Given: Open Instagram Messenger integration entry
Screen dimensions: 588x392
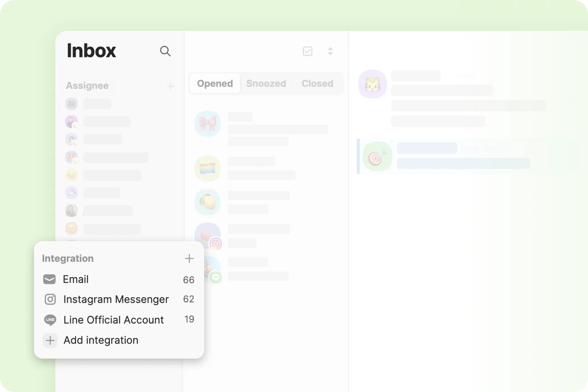Looking at the screenshot, I should (x=116, y=299).
